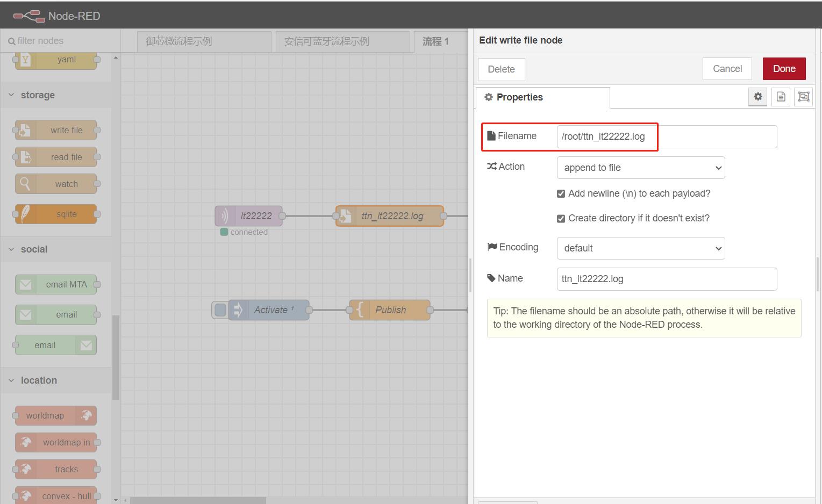Open node properties gear icon
This screenshot has height=504, width=822.
(758, 97)
